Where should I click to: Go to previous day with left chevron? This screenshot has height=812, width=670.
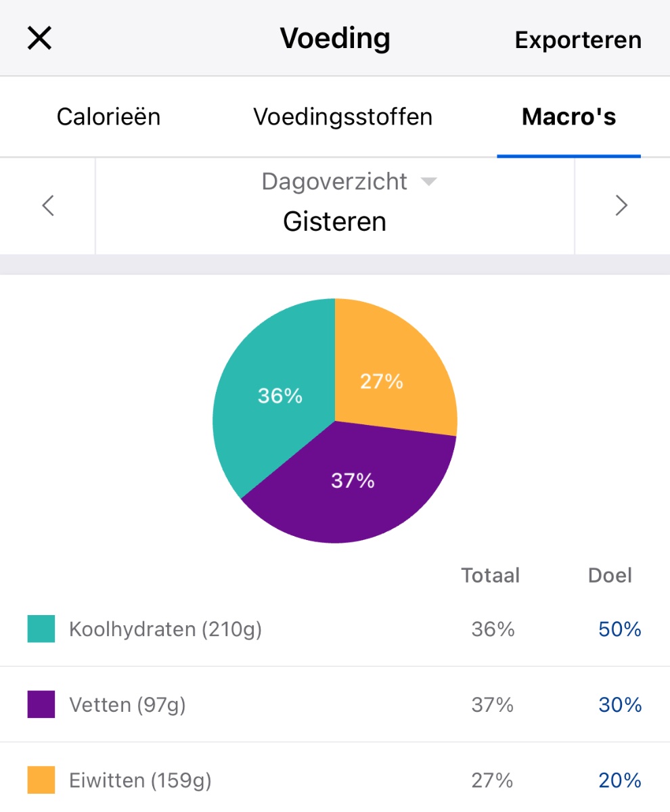47,205
